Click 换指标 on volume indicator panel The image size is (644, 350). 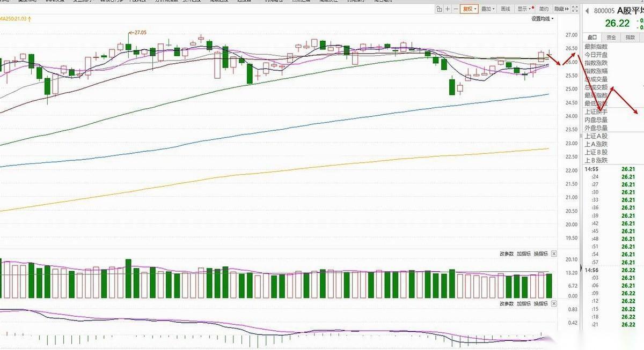click(541, 254)
